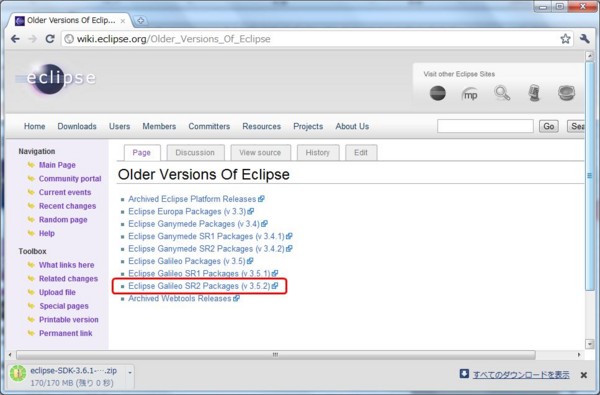Open What links here in Toolbox

tap(66, 265)
